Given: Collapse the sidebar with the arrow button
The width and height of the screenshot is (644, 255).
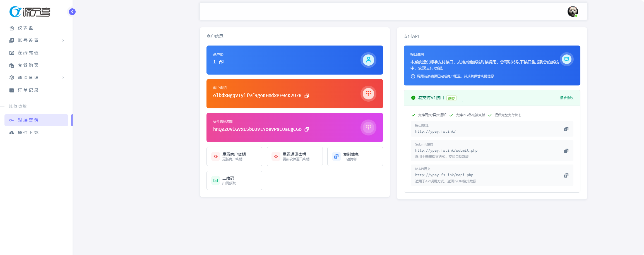Looking at the screenshot, I should (72, 12).
